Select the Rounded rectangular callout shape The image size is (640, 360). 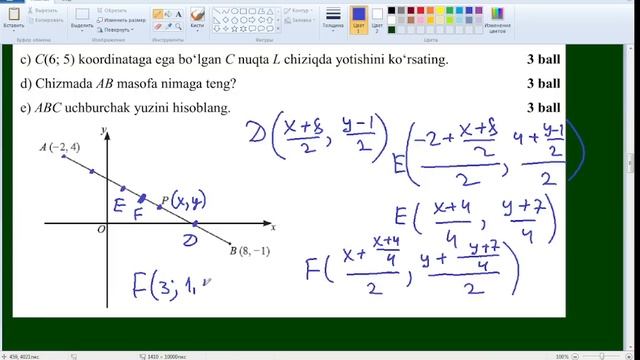pyautogui.click(x=253, y=29)
